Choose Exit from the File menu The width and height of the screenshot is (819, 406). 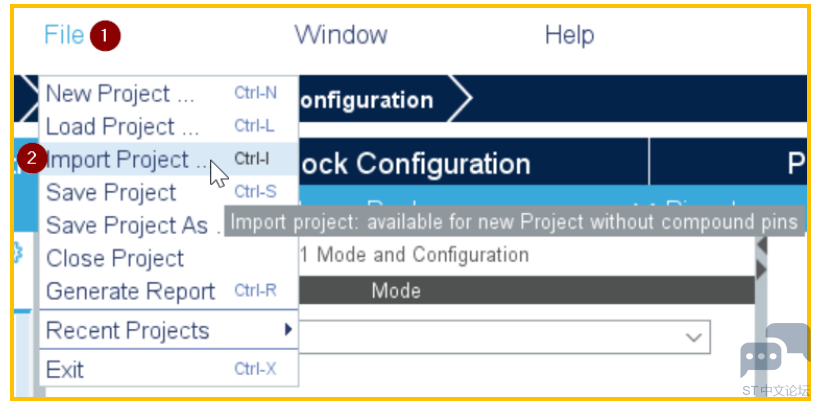(169, 369)
